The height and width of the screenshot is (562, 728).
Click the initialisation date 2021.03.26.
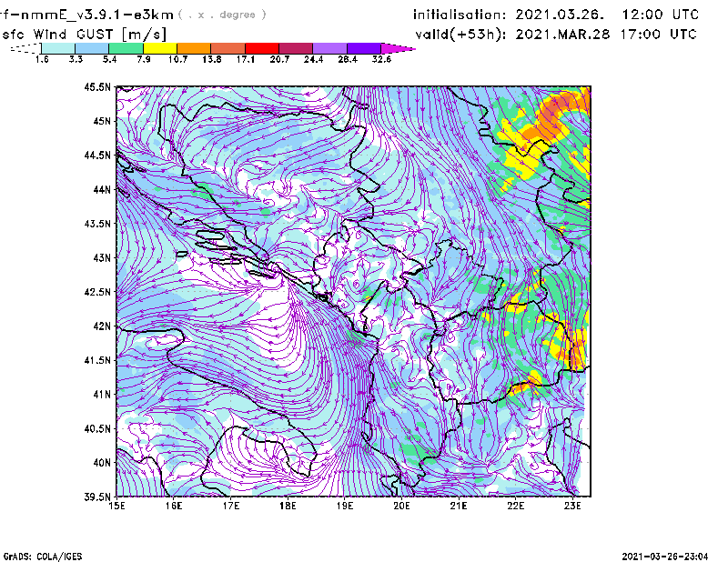[x=560, y=15]
